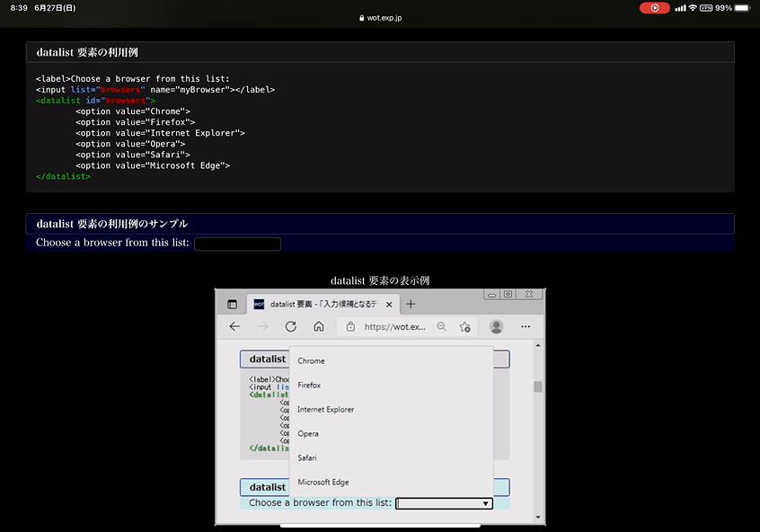The width and height of the screenshot is (760, 532).
Task: Click the minimize button of the Edge window
Action: [491, 295]
